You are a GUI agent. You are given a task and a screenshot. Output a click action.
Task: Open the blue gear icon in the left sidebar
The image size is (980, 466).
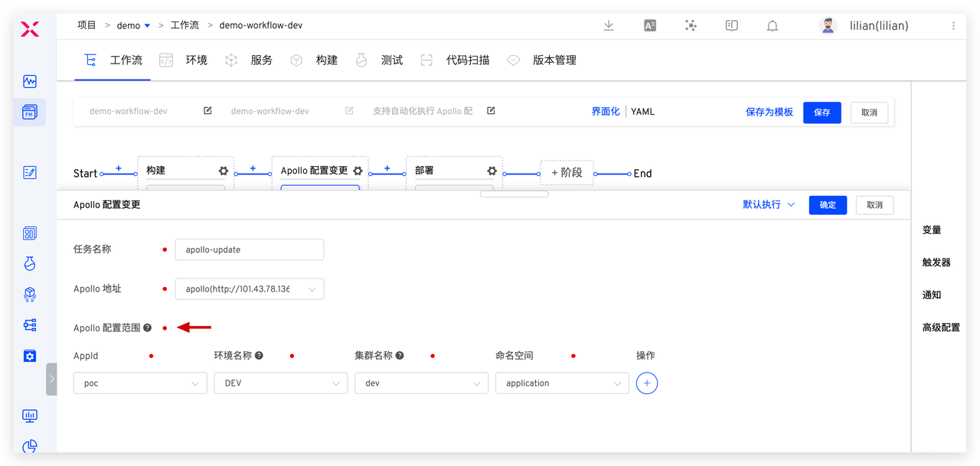pos(29,355)
